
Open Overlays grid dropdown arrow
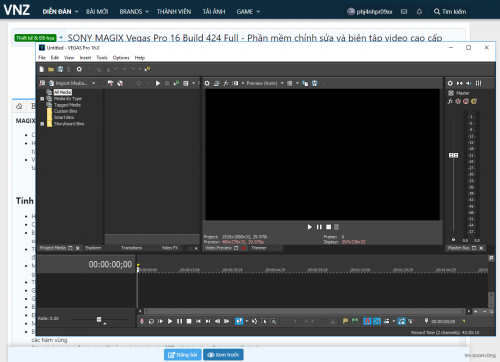[x=297, y=83]
